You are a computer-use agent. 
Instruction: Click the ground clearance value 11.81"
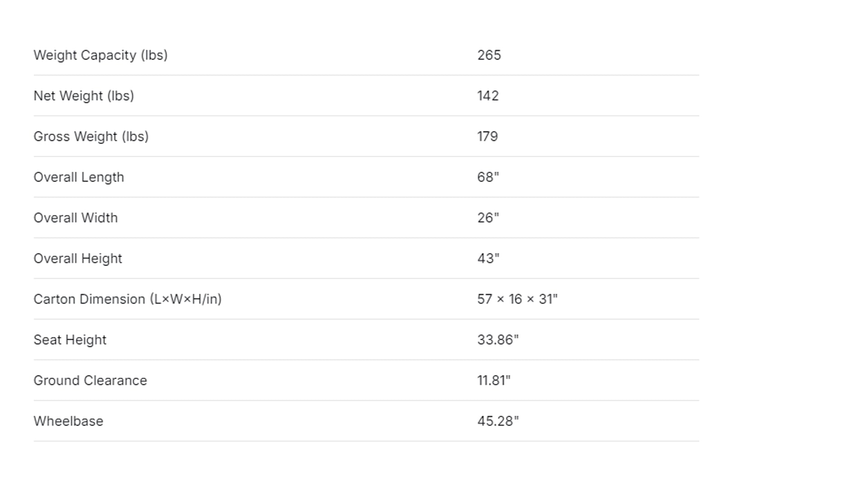494,380
